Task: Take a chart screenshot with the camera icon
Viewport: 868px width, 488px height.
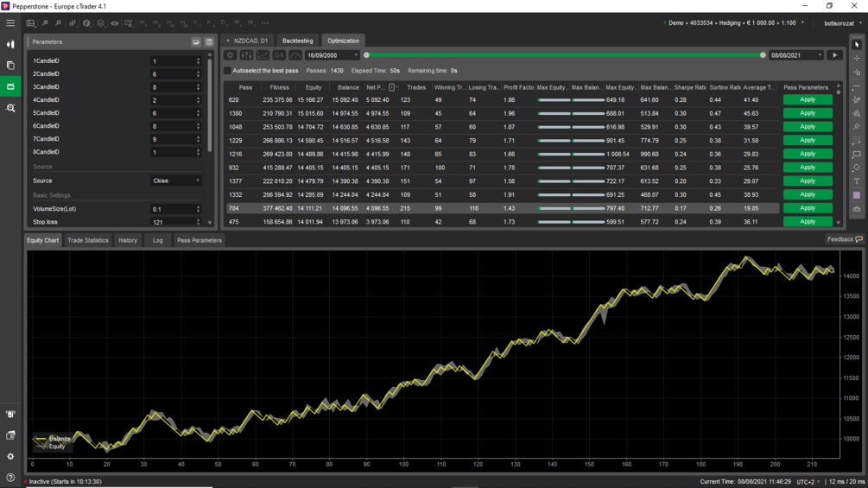Action: point(857,209)
